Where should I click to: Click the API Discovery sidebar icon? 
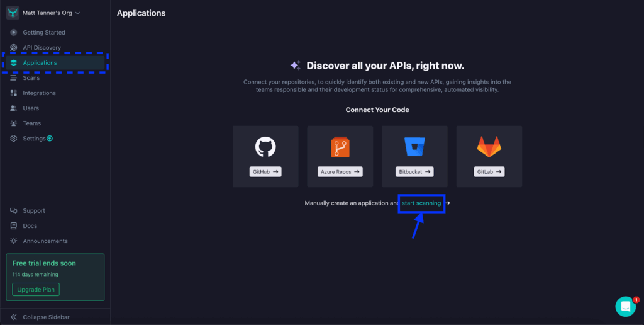point(14,48)
